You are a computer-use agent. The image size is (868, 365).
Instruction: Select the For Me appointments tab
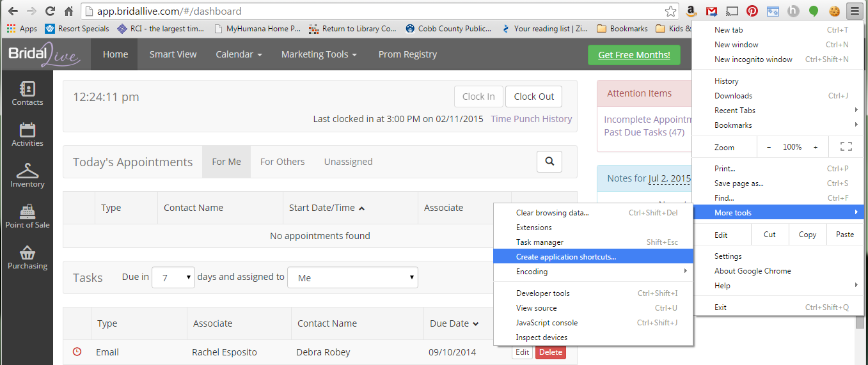point(226,162)
